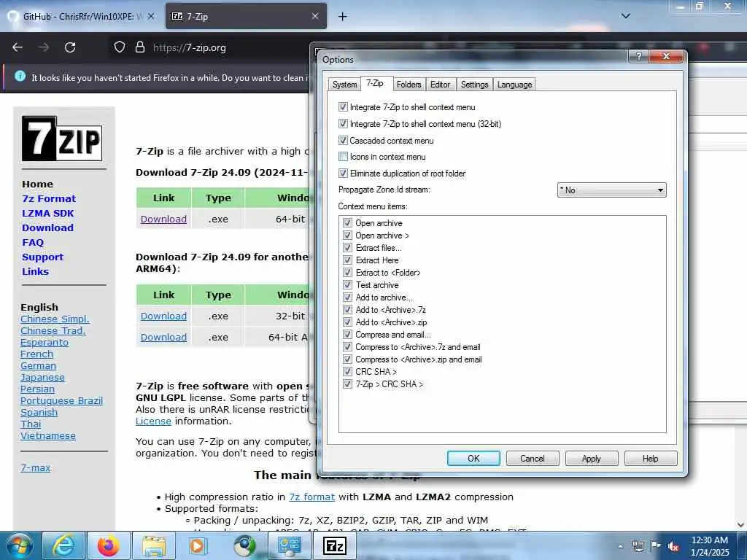Viewport: 747px width, 560px height.
Task: Uncheck Compress and email... item
Action: (x=348, y=334)
